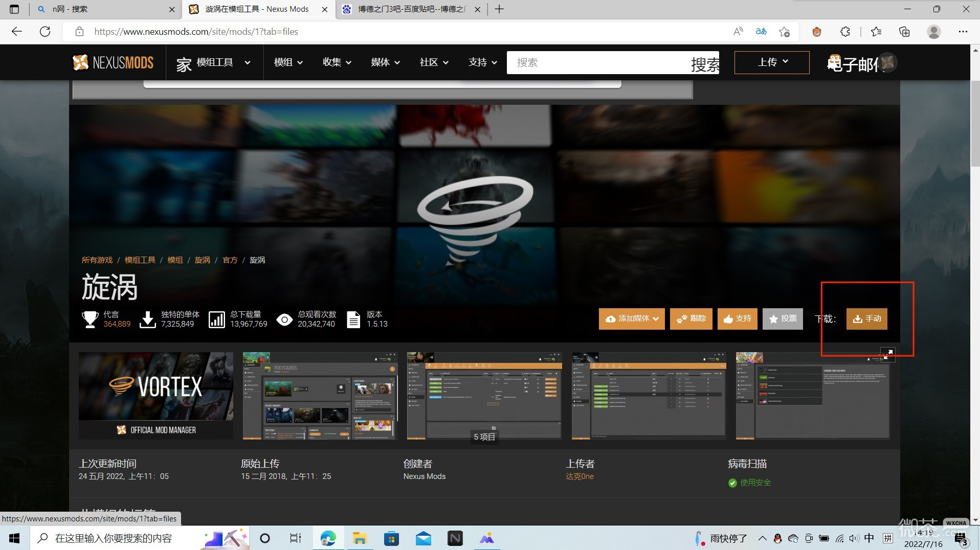Screen dimensions: 980x550
Task: Open the notification center icon
Action: point(961,539)
